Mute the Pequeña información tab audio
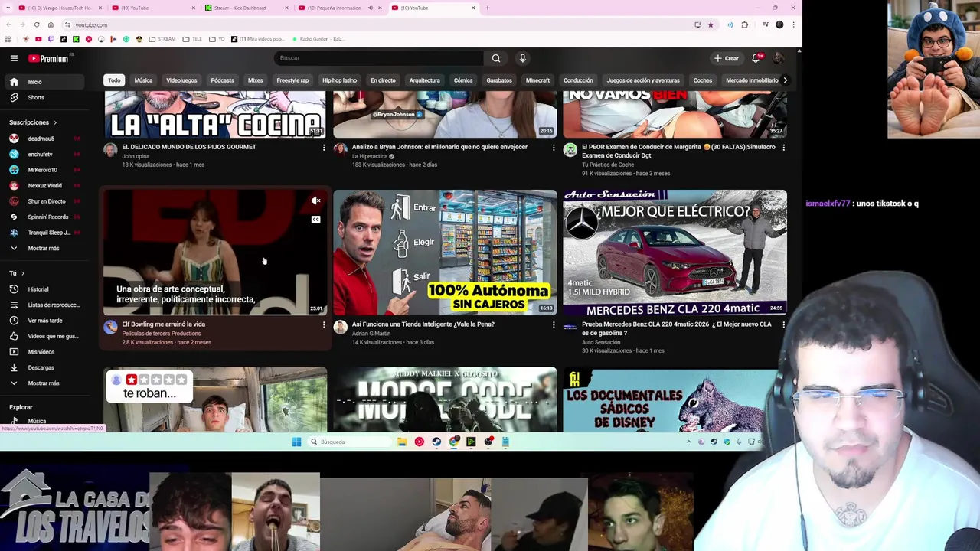Screen dimensions: 980x551 point(370,8)
